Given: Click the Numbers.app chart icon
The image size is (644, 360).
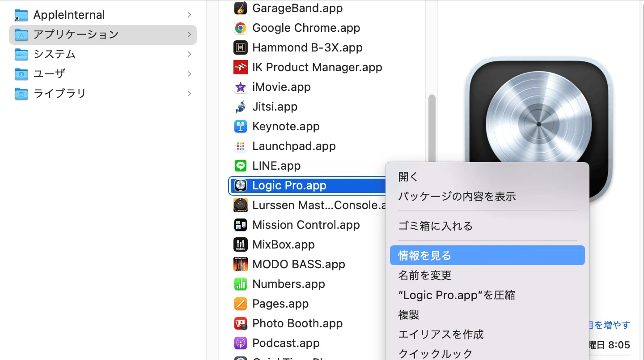Looking at the screenshot, I should (x=241, y=284).
